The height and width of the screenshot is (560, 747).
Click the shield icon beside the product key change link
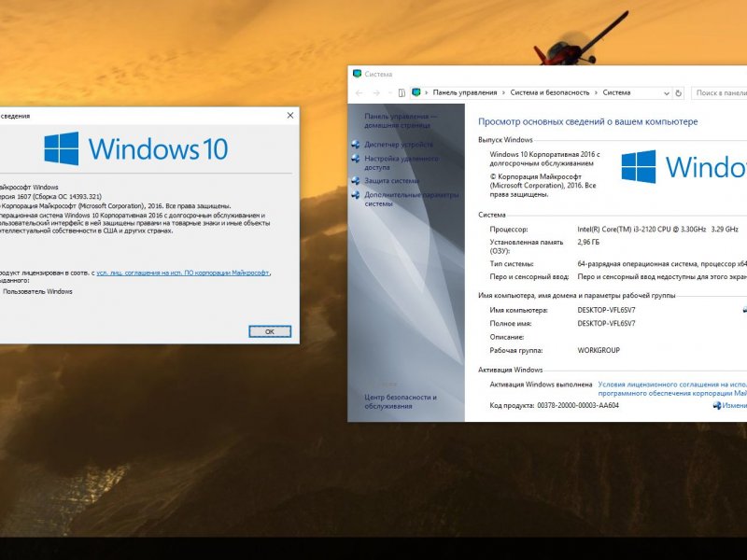[717, 406]
